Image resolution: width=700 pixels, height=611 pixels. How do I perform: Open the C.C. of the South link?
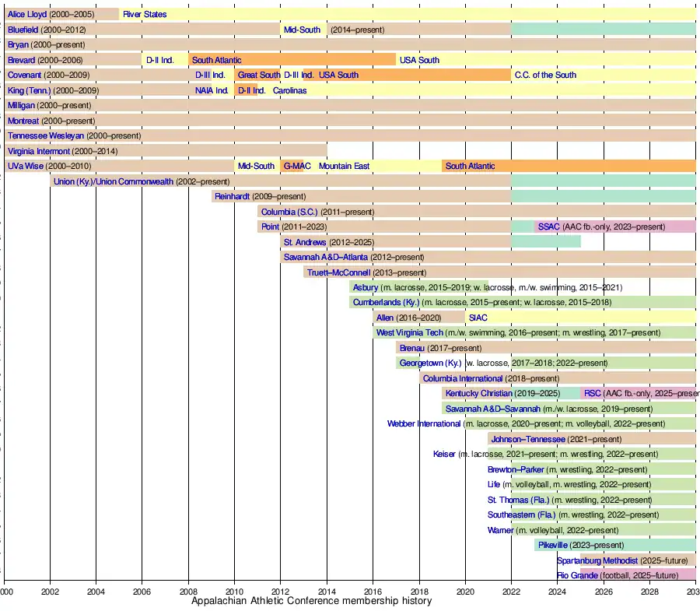coord(546,75)
